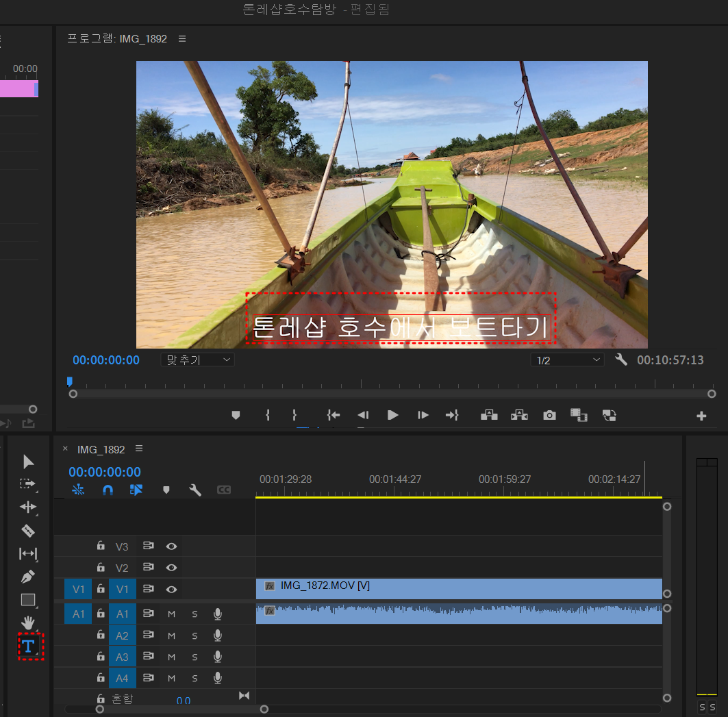The image size is (728, 717).
Task: Toggle V2 track output eye
Action: 171,568
